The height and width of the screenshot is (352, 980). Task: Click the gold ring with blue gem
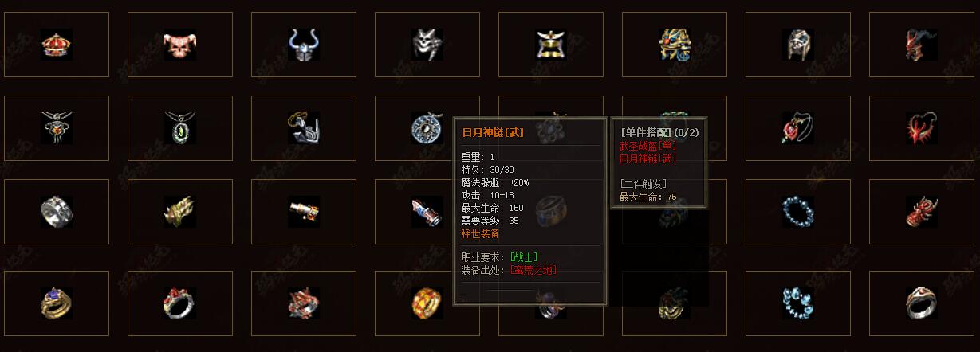tap(57, 303)
